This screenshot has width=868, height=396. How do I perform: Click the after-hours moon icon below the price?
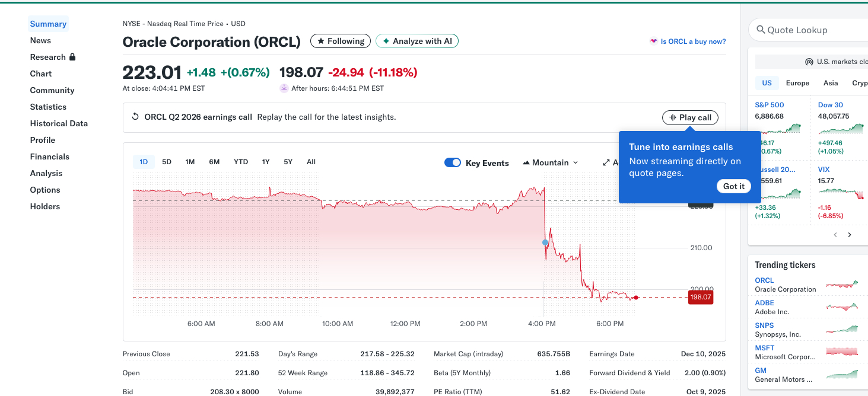tap(284, 88)
